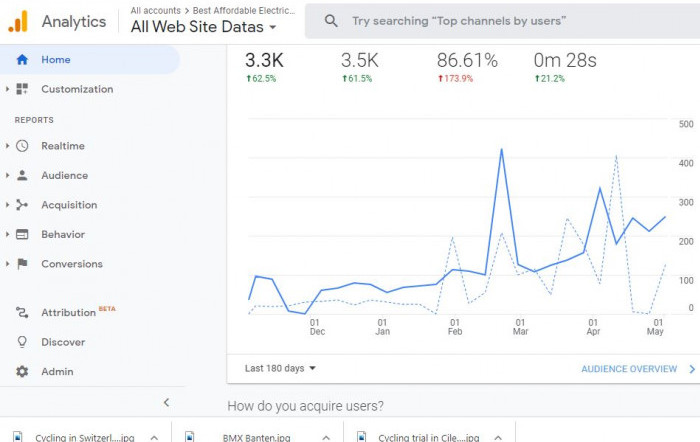Click the Customization dashboard icon
The image size is (700, 442).
22,89
